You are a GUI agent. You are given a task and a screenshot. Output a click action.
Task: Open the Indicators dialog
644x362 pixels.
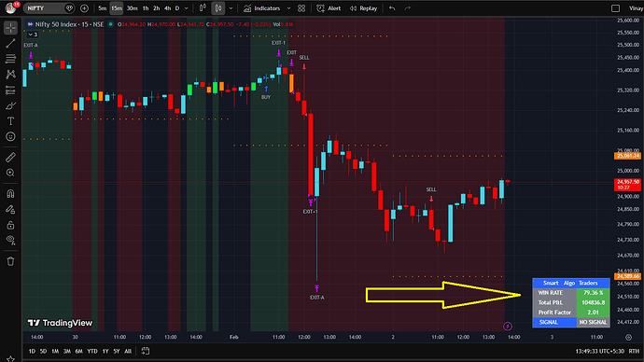point(262,8)
